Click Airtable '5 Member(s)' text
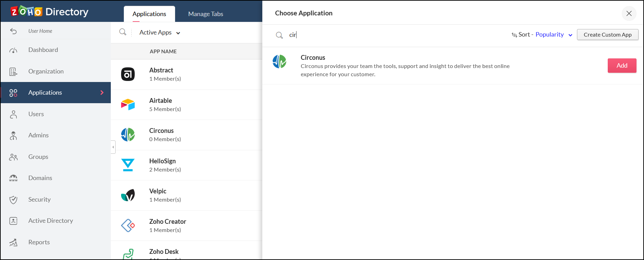The width and height of the screenshot is (644, 260). 165,109
